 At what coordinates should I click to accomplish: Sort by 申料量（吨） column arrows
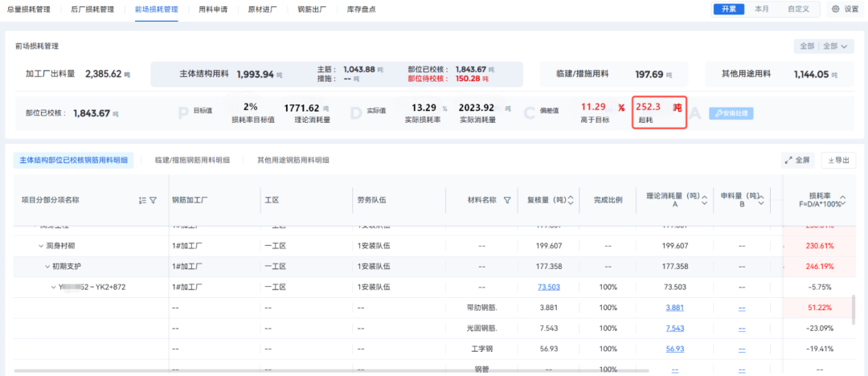(760, 200)
